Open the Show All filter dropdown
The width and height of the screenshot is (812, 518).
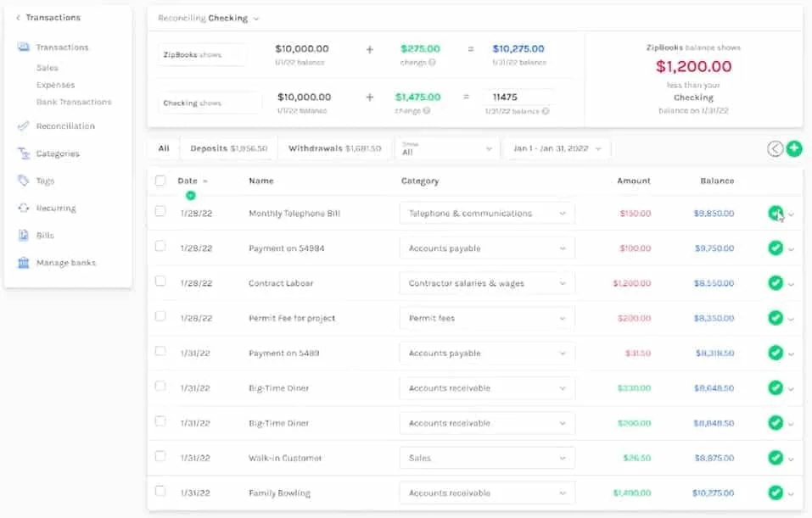[447, 148]
